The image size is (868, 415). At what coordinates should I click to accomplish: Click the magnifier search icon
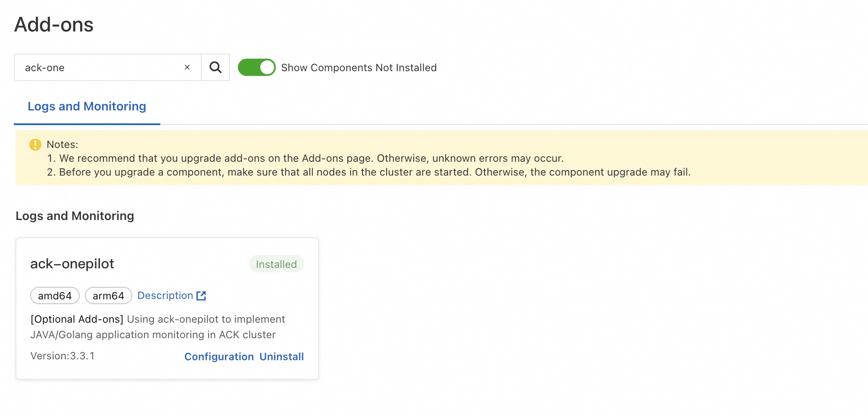[x=215, y=67]
